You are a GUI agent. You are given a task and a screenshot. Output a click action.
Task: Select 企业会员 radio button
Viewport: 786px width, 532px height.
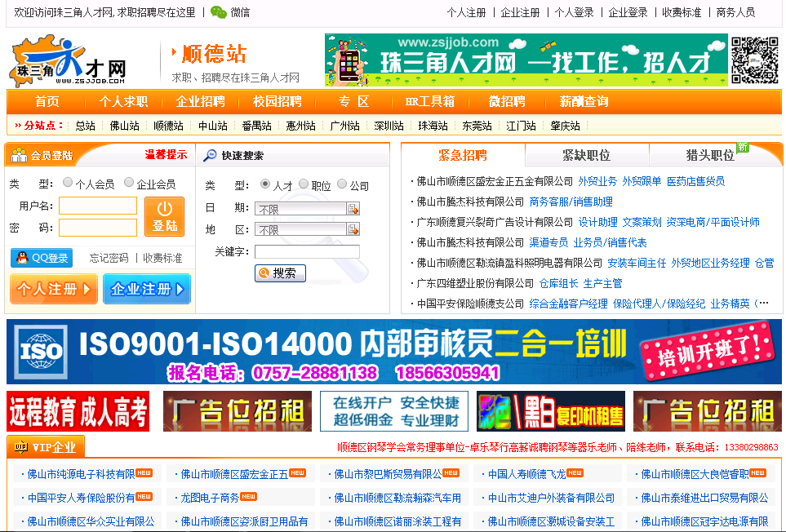tap(129, 182)
